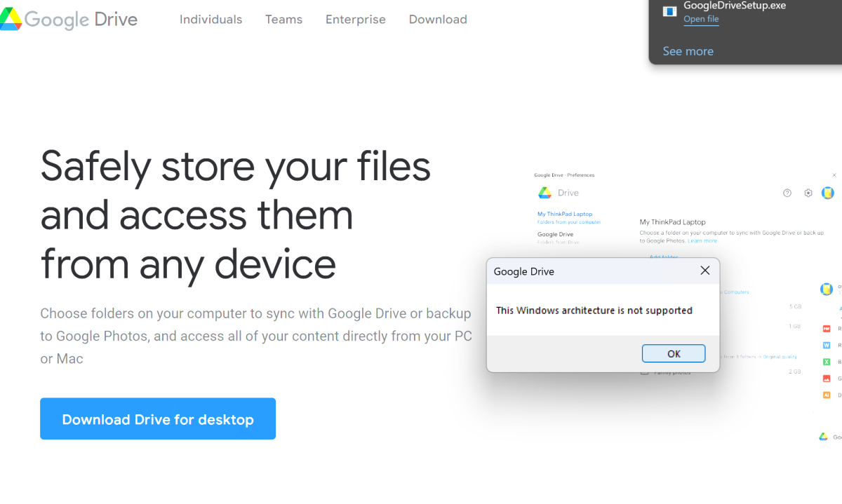Open the Download navigation link
842x504 pixels.
[x=438, y=20]
